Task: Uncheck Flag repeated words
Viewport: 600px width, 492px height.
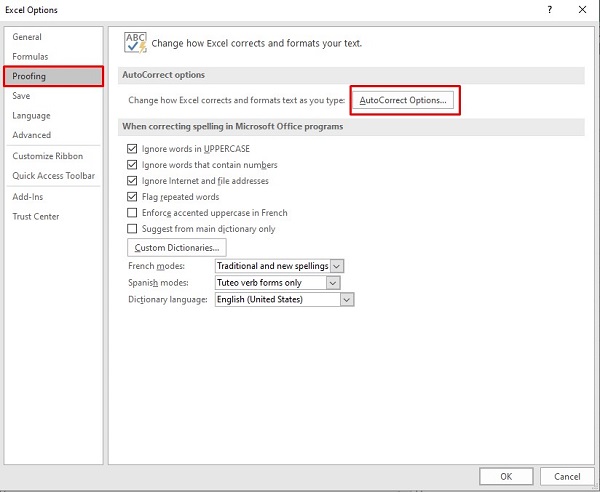Action: [x=132, y=197]
